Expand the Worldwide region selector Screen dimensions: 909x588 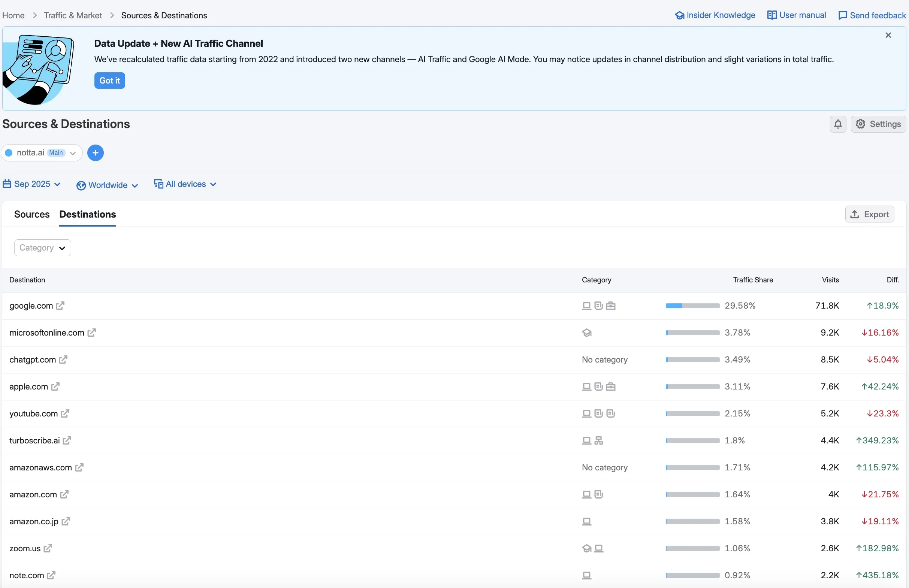(x=107, y=185)
